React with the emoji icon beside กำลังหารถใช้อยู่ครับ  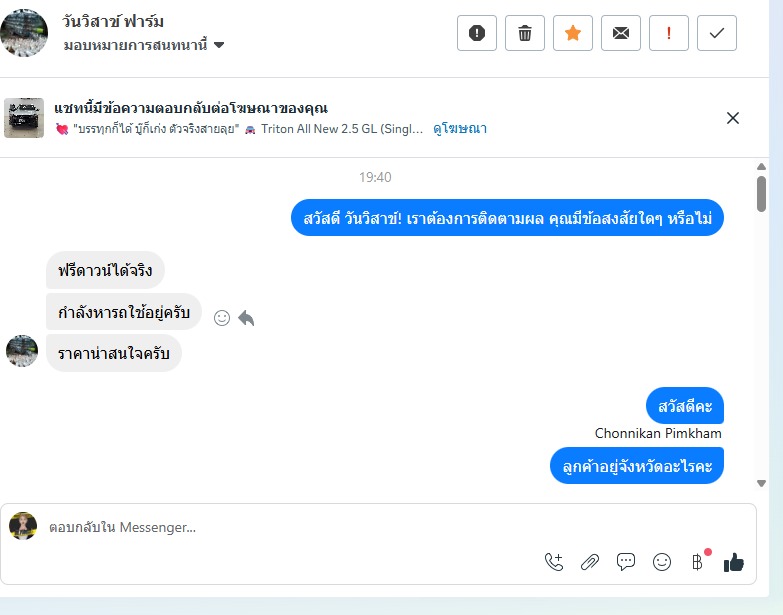point(222,318)
